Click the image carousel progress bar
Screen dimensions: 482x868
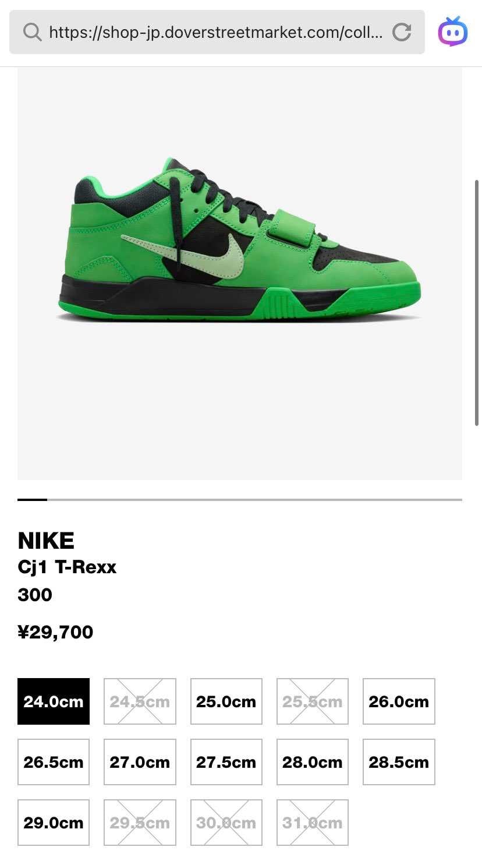[x=240, y=499]
